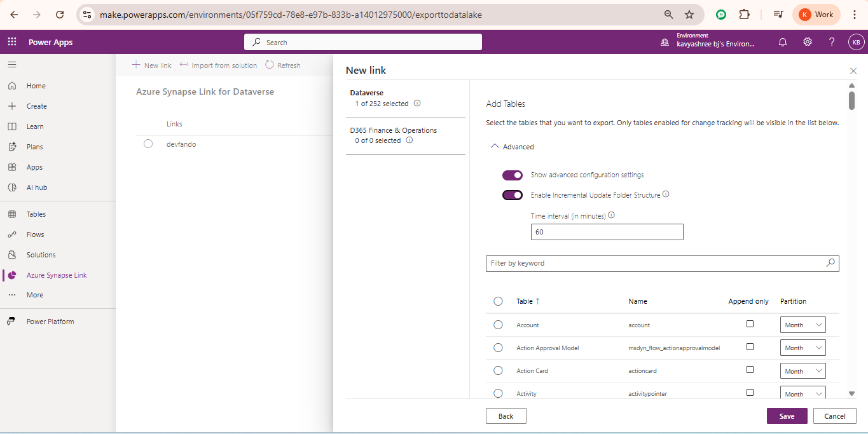
Task: Open Partition dropdown for Account row
Action: [x=803, y=325]
